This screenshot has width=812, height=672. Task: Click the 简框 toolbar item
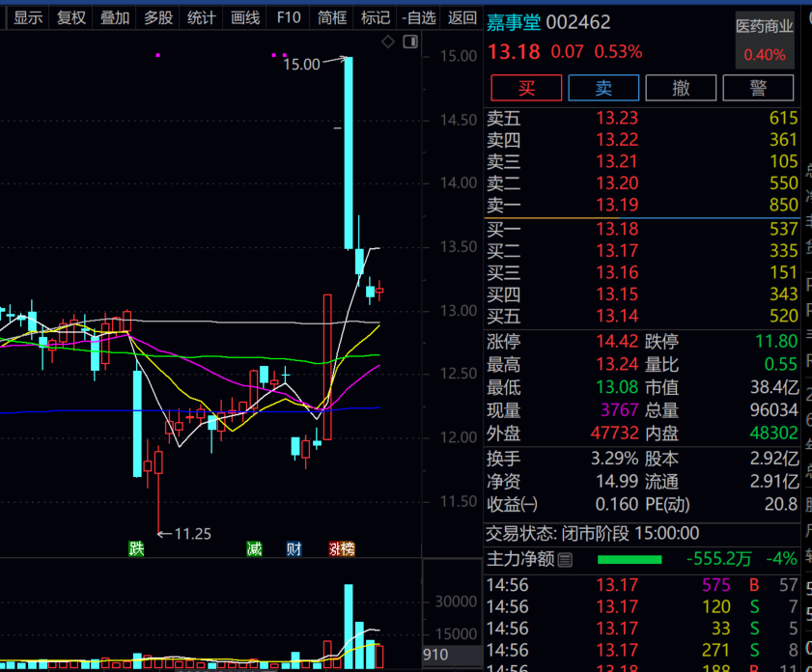click(x=332, y=18)
